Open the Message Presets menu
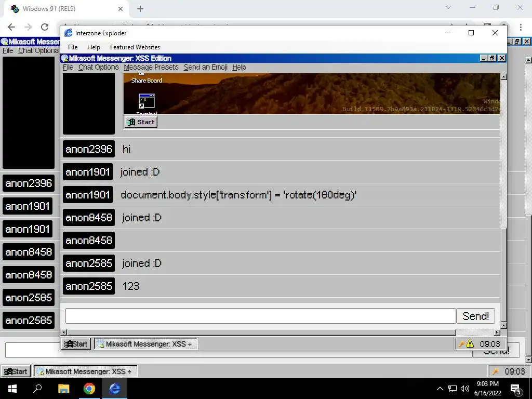This screenshot has width=532, height=399. 151,67
